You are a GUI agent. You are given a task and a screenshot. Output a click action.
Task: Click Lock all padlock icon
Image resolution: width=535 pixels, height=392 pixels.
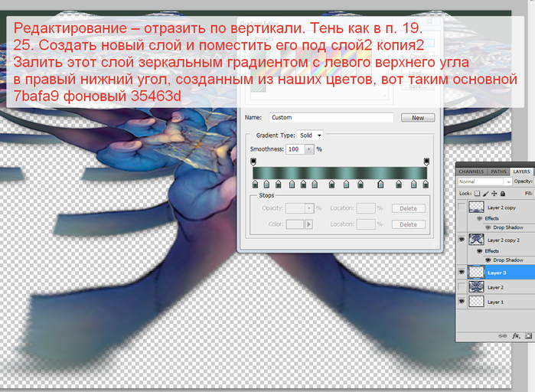(503, 194)
